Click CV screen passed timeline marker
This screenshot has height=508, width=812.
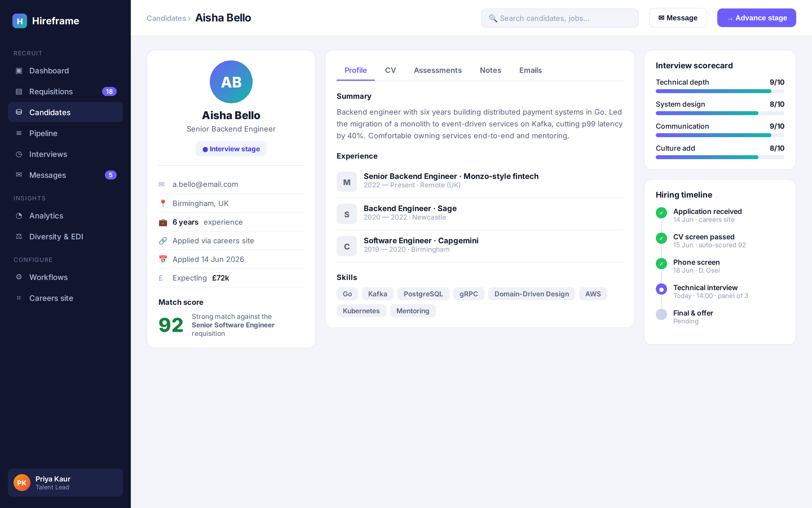point(661,238)
